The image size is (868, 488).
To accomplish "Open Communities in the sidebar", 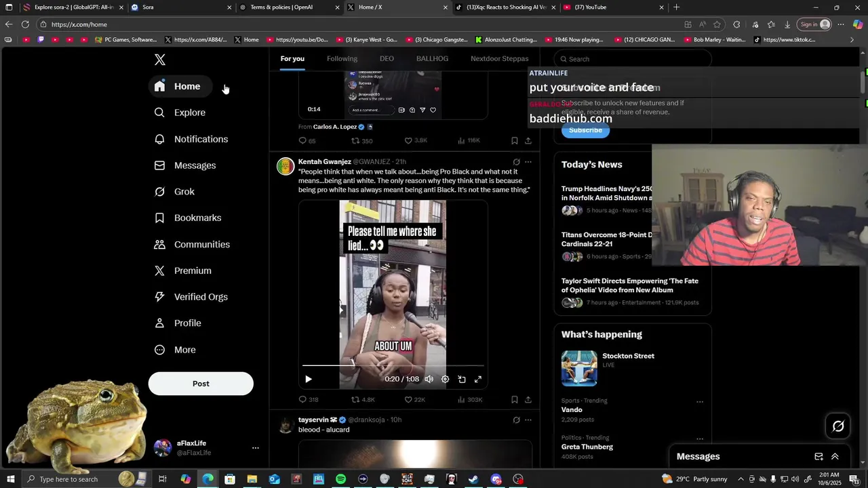I will coord(192,245).
